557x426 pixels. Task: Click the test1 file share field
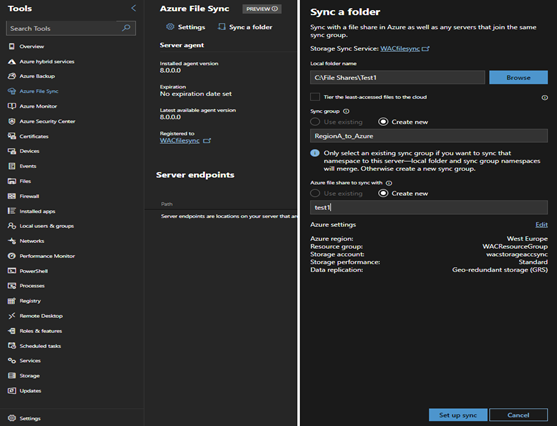429,207
